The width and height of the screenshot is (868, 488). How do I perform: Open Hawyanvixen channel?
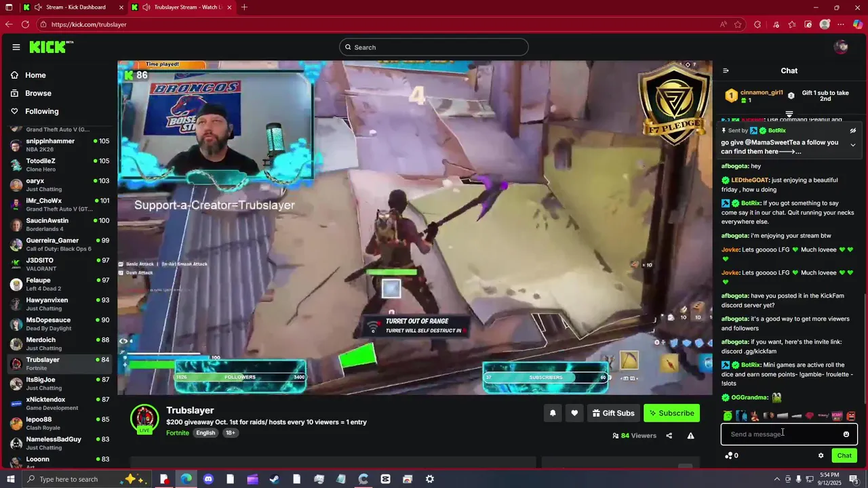pos(60,304)
